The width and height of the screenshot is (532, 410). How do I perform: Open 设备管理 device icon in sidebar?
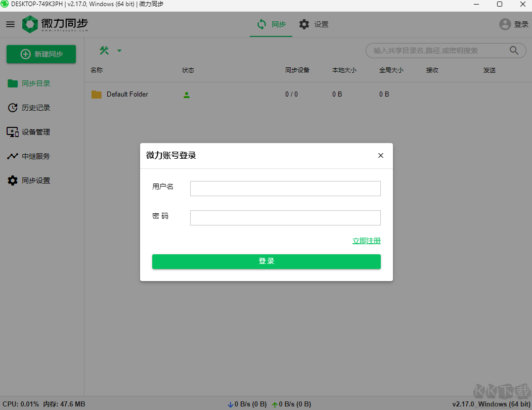point(13,132)
